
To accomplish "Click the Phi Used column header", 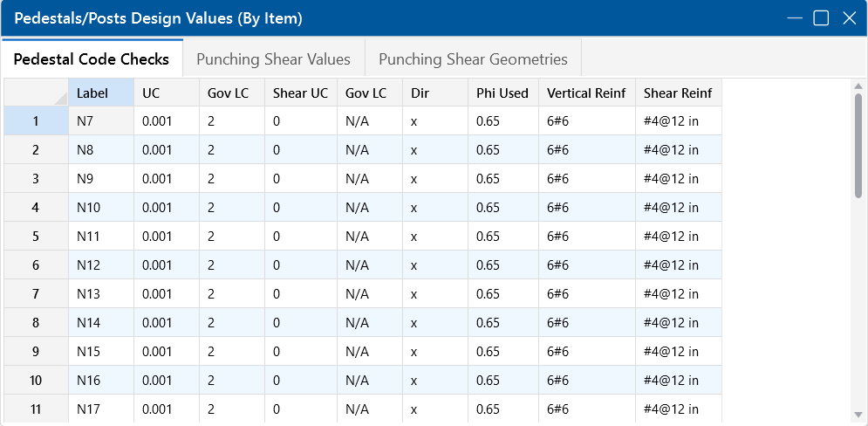I will coord(503,93).
